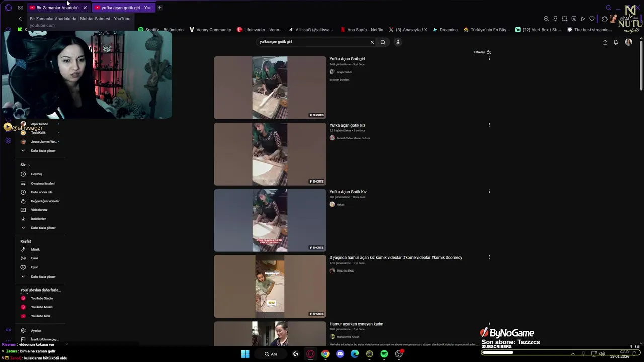
Task: Open the Filtreler filter panel
Action: click(x=482, y=52)
